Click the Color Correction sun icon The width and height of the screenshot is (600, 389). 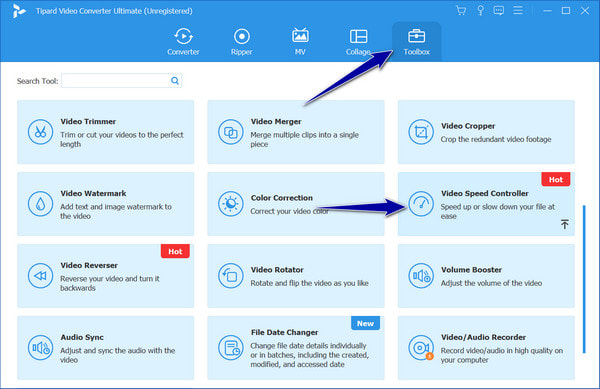point(230,204)
